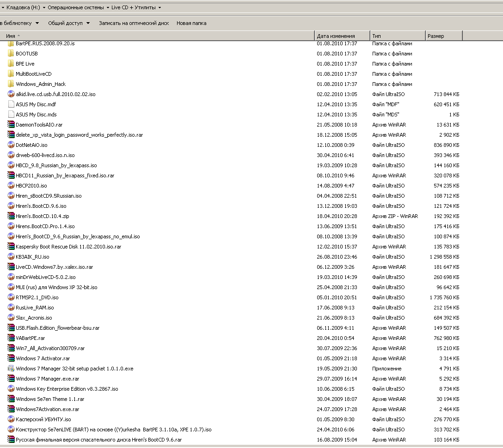Click the KB3AIK_RU.iso disc icon
The image size is (503, 448).
pos(11,257)
